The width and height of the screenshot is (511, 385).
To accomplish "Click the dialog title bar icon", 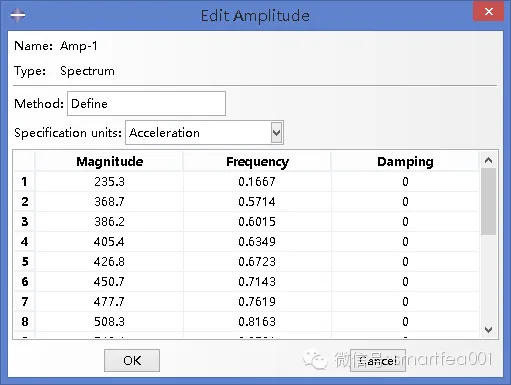I will click(17, 15).
